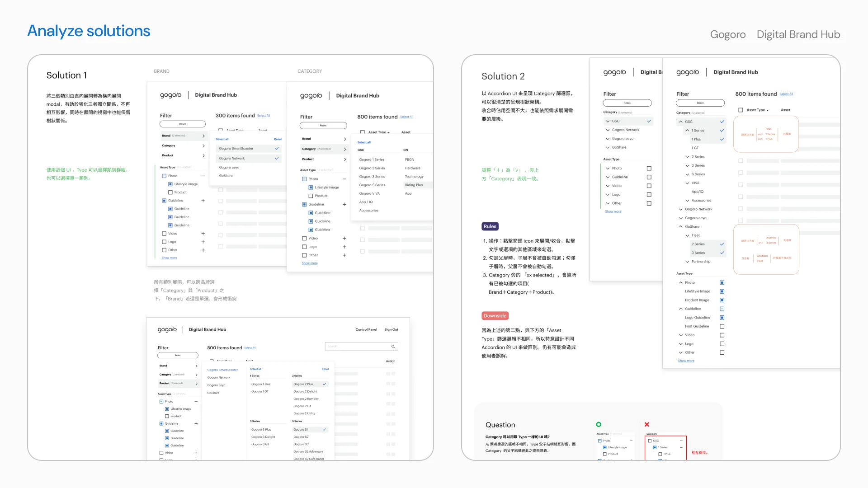Click the plus icon beside Logo in the CATEGORY mockup
This screenshot has height=488, width=868.
tap(344, 247)
